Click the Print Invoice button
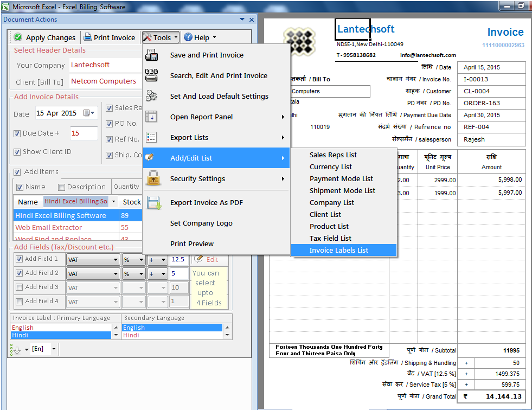Screen dimensions: 532x410 click(110, 37)
